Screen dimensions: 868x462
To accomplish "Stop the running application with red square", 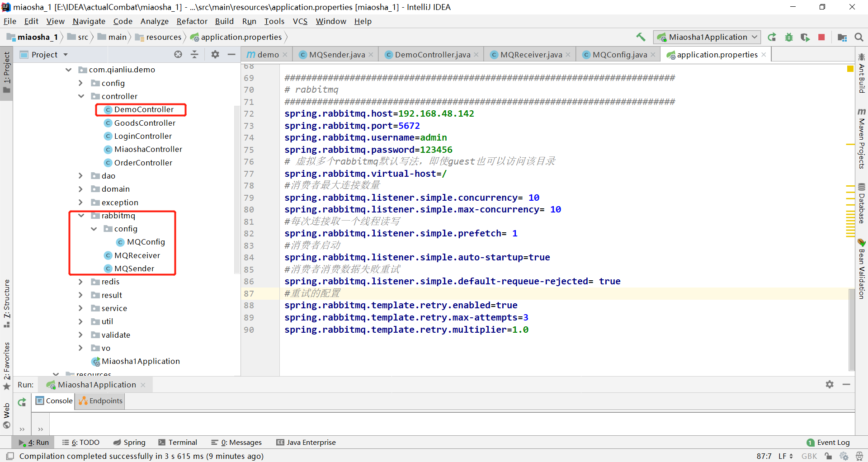I will 821,37.
